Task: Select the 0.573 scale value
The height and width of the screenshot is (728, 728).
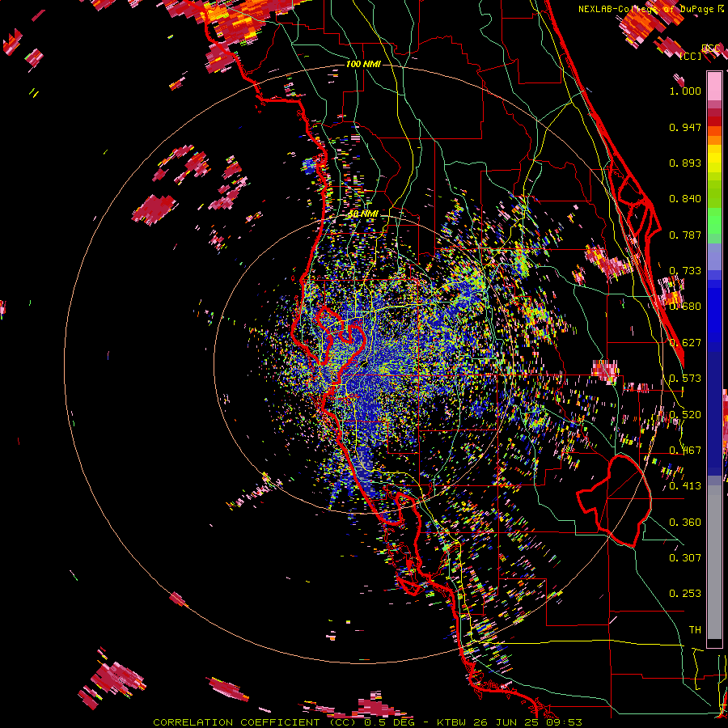Action: [685, 379]
